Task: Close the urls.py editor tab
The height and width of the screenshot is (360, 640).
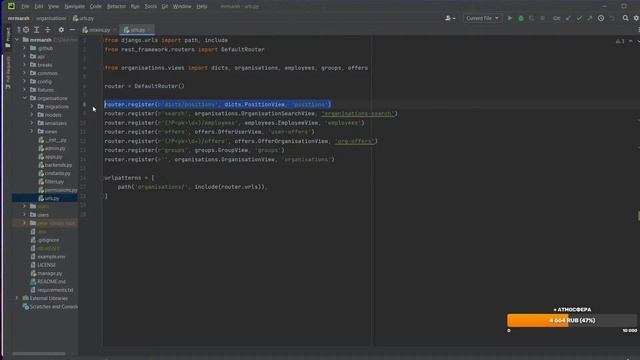Action: click(x=150, y=30)
